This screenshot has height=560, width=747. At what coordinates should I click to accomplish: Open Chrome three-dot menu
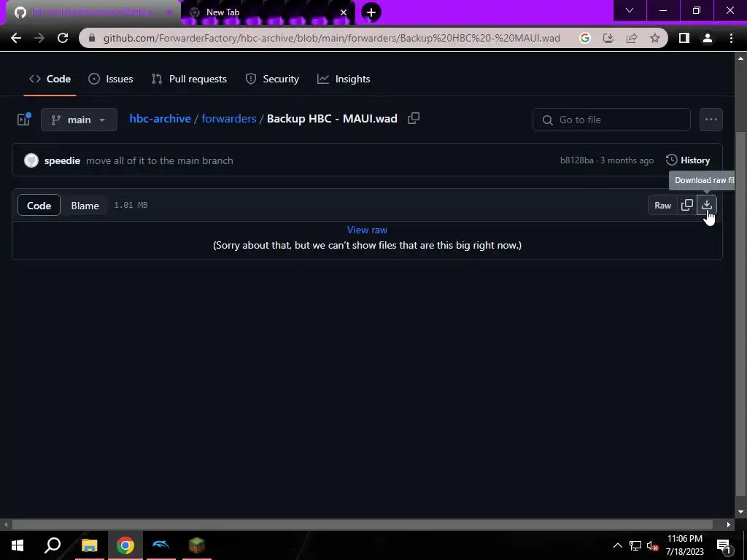tap(731, 38)
